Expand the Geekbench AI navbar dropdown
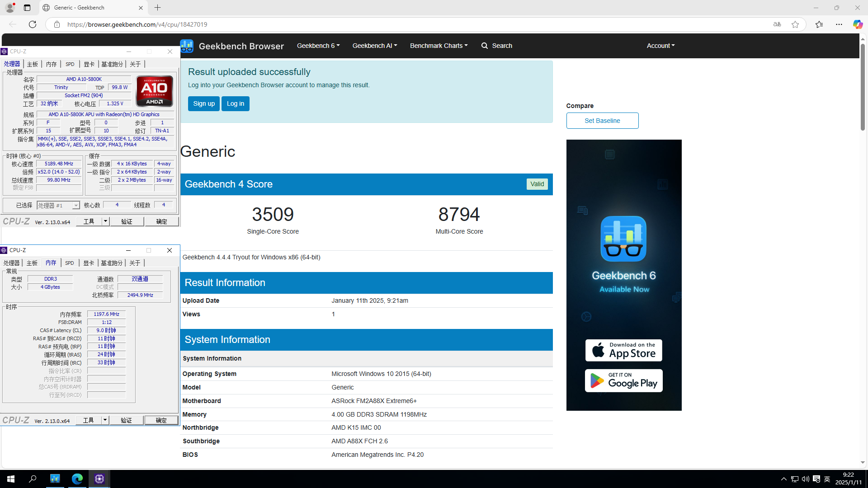Image resolution: width=868 pixels, height=488 pixels. pos(375,46)
